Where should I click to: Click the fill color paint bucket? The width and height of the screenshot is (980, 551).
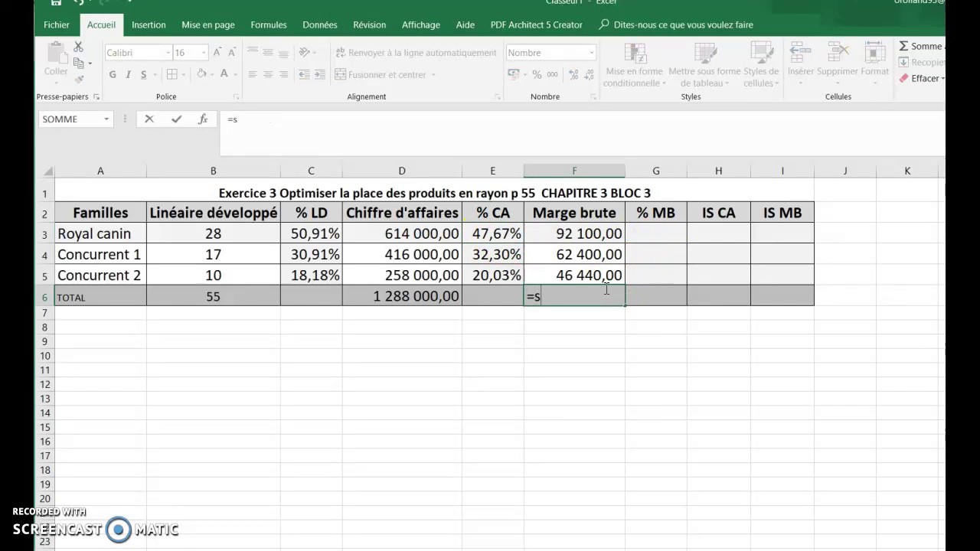201,74
